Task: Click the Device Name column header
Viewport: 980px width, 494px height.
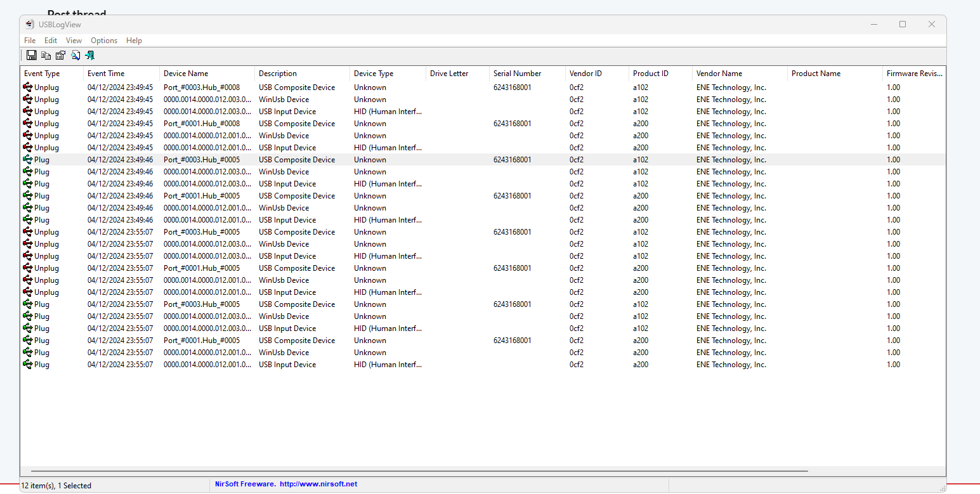Action: [x=207, y=74]
